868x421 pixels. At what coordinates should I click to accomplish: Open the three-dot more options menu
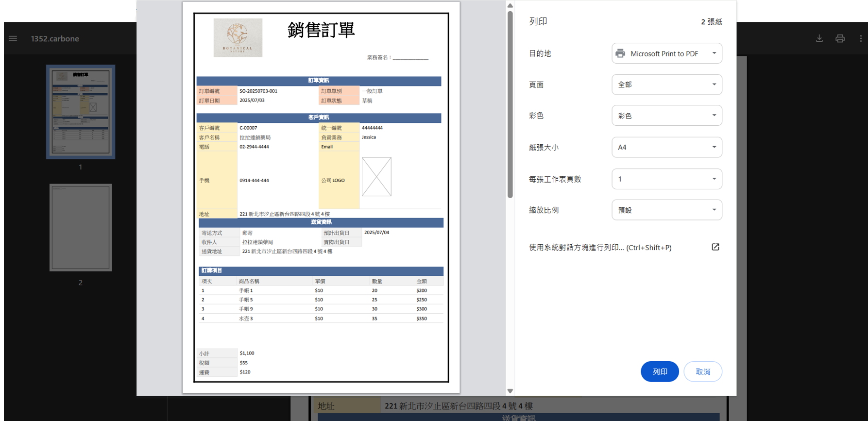pyautogui.click(x=861, y=38)
